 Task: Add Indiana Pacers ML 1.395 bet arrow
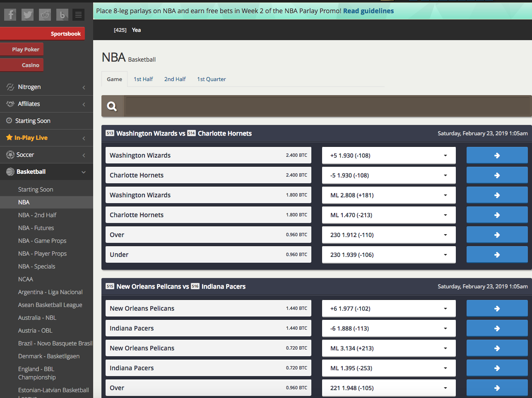click(497, 368)
